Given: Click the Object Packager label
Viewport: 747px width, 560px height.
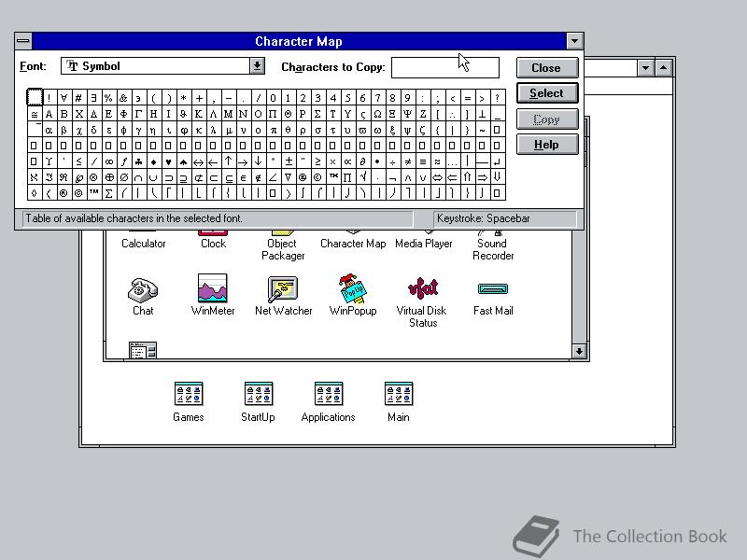Looking at the screenshot, I should pos(283,249).
